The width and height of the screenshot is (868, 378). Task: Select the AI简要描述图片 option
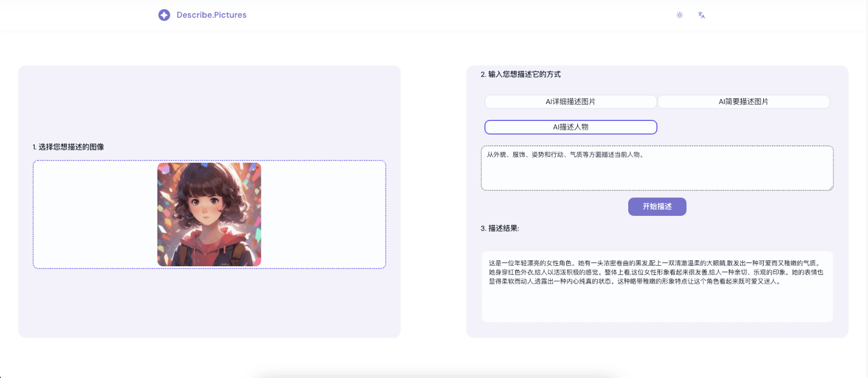743,101
